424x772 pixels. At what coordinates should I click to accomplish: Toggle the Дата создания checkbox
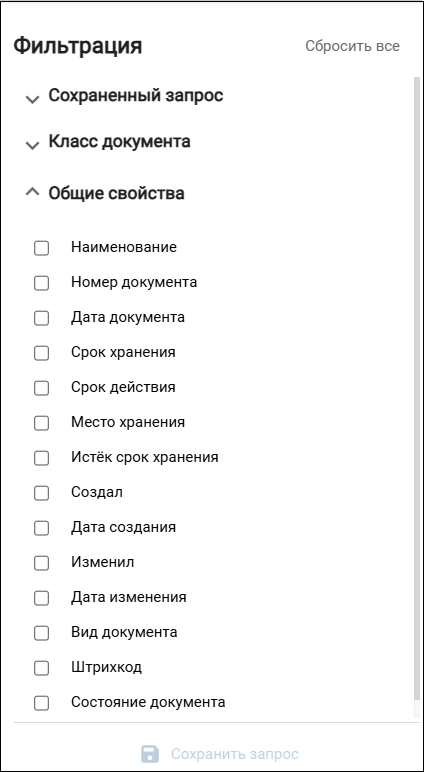[x=41, y=528]
